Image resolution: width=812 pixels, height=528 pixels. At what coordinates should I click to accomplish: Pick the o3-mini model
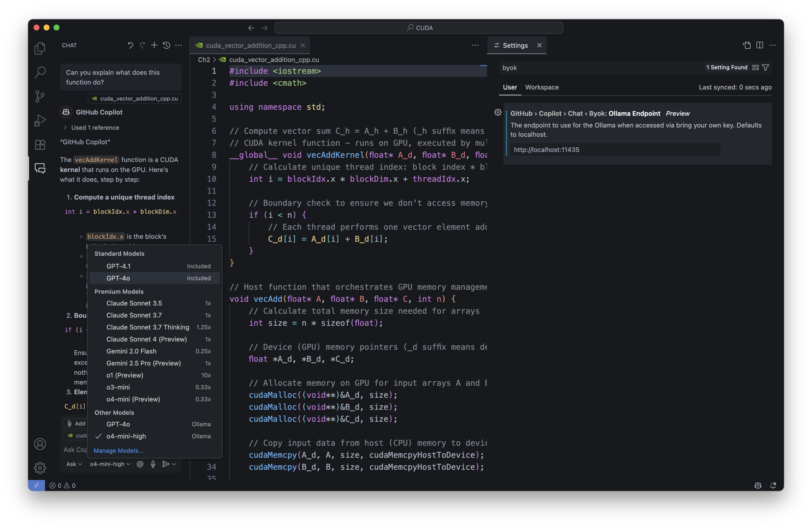click(154, 387)
